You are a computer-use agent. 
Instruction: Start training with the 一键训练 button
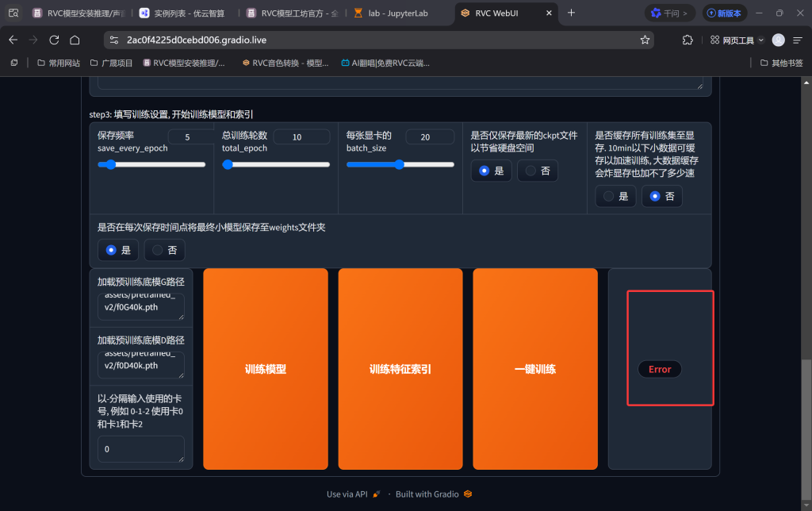point(534,368)
